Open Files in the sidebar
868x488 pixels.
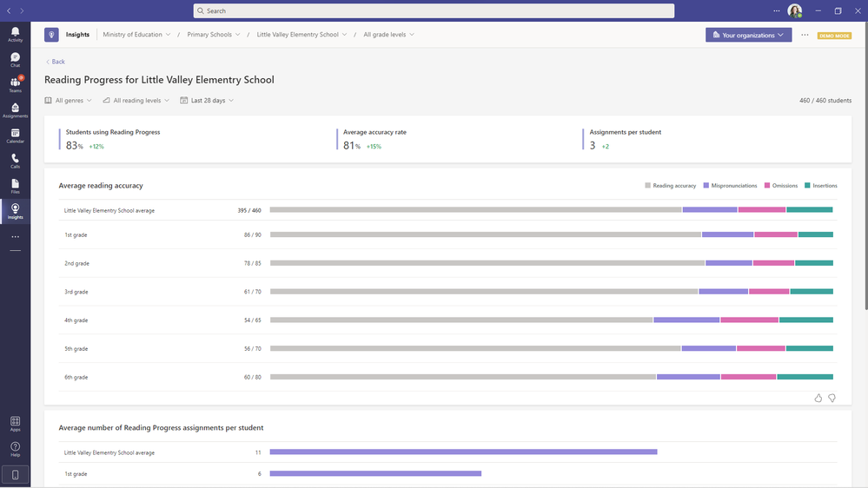[15, 187]
